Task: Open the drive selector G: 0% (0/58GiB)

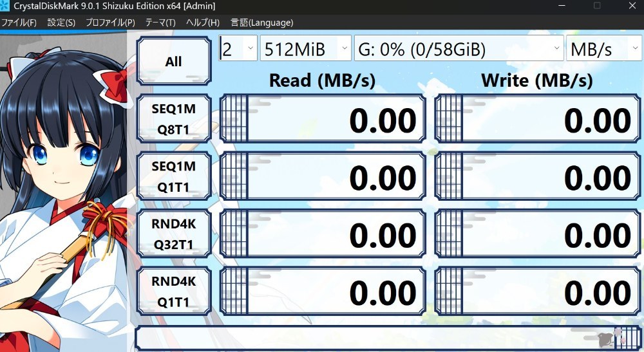Action: [x=459, y=48]
